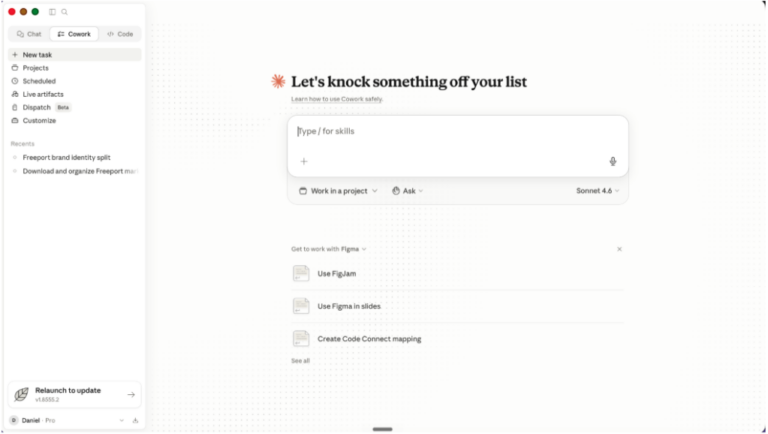Viewport: 768px width, 434px height.
Task: Expand the Get to work with Figma chevron
Action: [364, 249]
